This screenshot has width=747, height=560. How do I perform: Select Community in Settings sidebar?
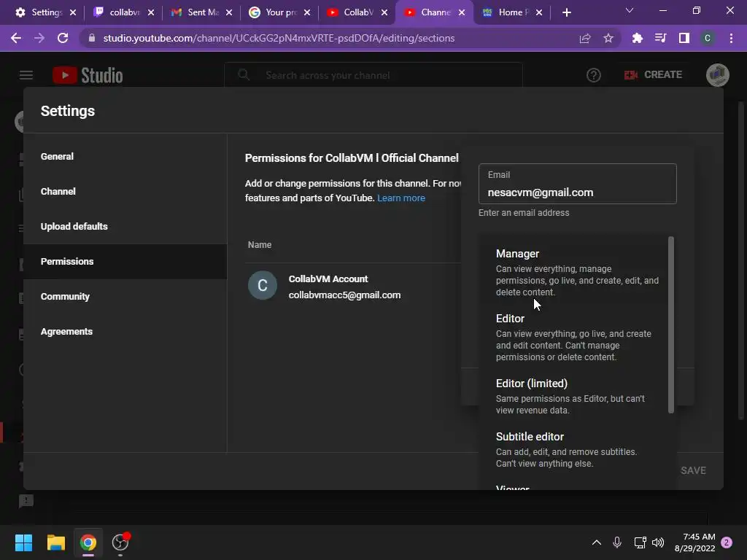click(125, 296)
